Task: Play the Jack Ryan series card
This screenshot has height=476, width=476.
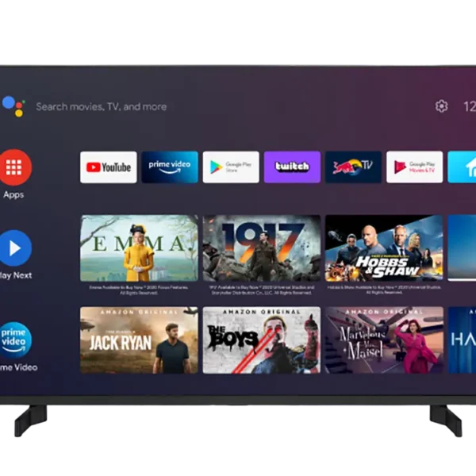Action: click(139, 340)
